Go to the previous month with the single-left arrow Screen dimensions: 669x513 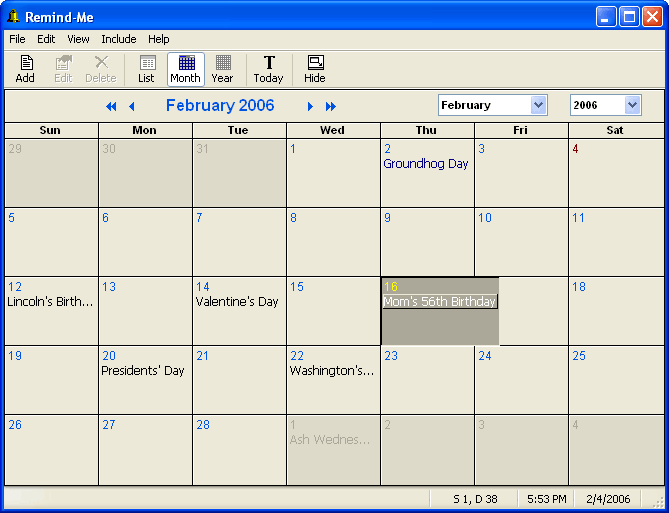pyautogui.click(x=131, y=106)
